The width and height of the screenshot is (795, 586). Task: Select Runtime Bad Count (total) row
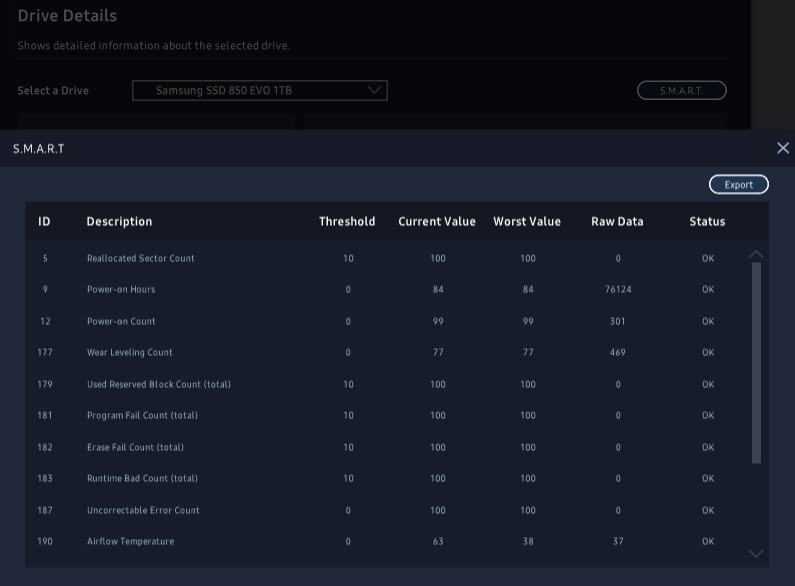tap(388, 478)
